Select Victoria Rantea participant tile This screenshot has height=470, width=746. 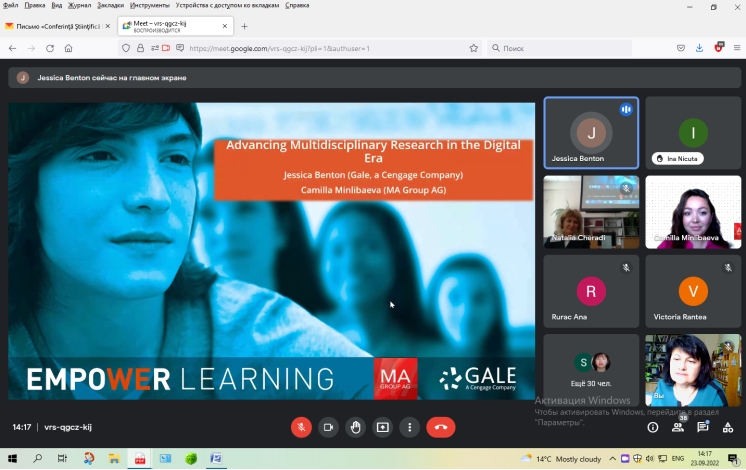tap(693, 291)
